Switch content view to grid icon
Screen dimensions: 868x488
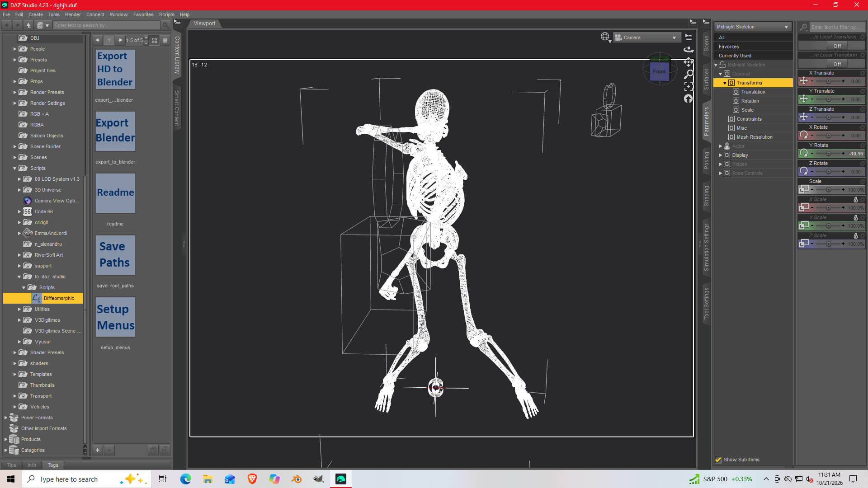(155, 40)
